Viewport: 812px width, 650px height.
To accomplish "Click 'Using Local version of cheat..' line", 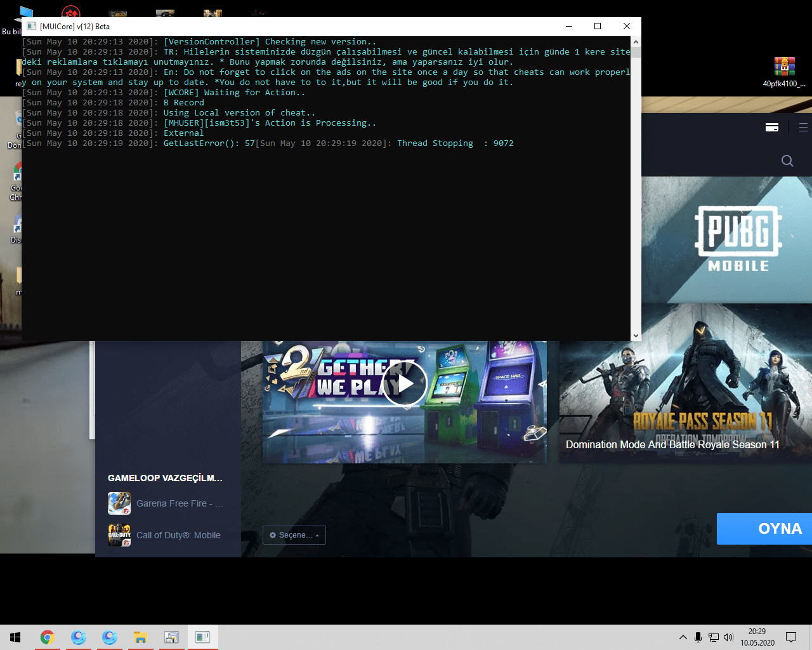I will tap(240, 113).
